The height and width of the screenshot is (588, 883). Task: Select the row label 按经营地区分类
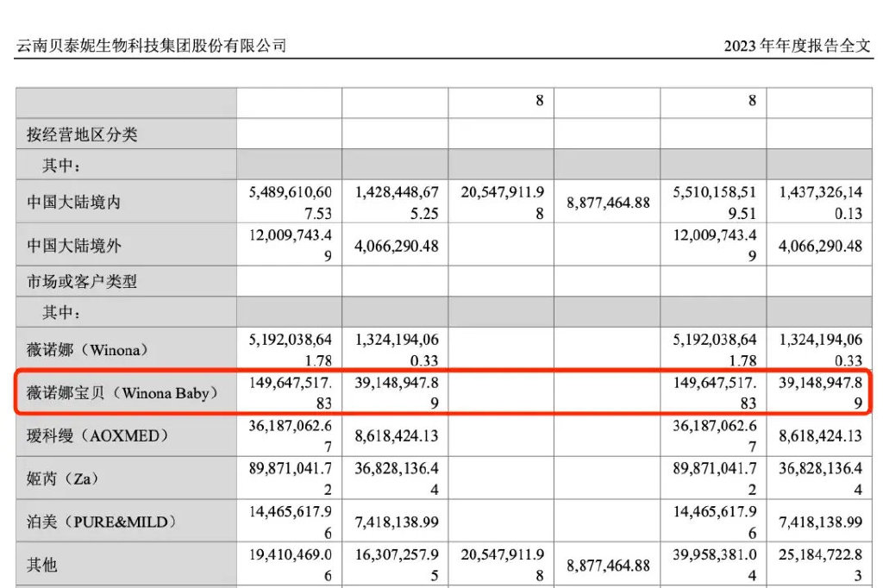click(82, 134)
